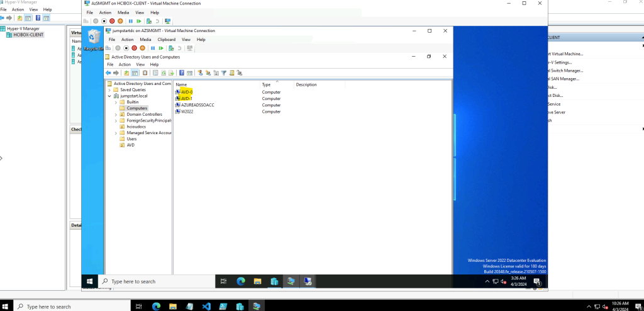Open View menu in Active Directory Users and Computers
Image resolution: width=644 pixels, height=311 pixels.
pyautogui.click(x=140, y=65)
